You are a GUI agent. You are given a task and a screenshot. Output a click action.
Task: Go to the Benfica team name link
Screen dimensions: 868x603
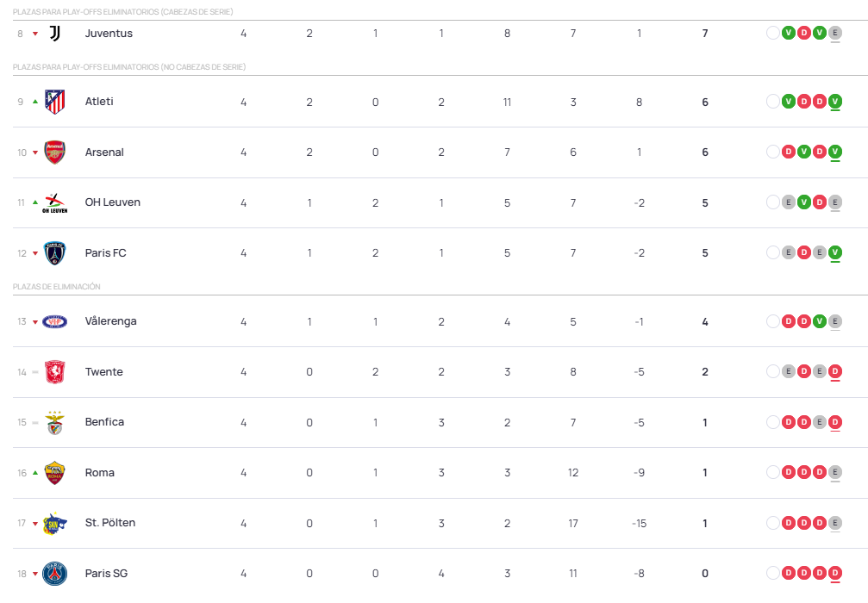click(104, 422)
